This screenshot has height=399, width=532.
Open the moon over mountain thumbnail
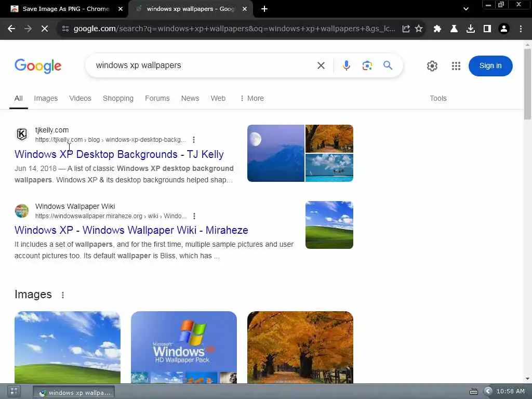276,153
